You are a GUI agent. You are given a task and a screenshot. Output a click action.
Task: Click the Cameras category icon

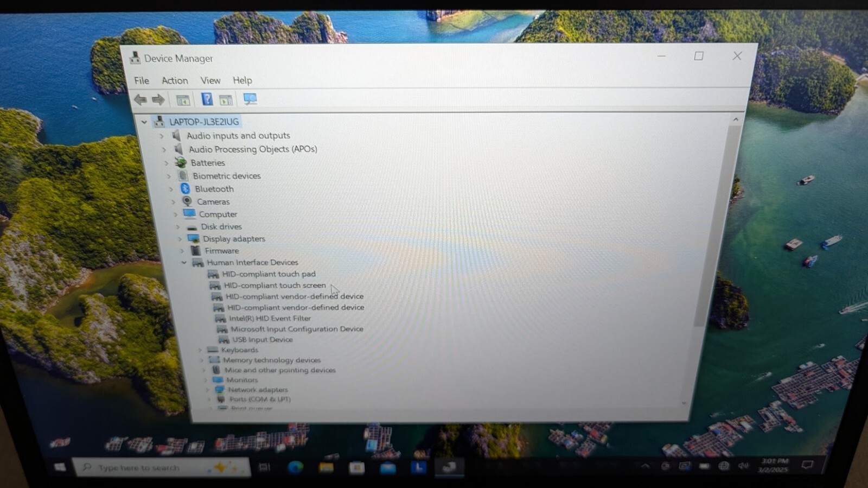(x=187, y=201)
